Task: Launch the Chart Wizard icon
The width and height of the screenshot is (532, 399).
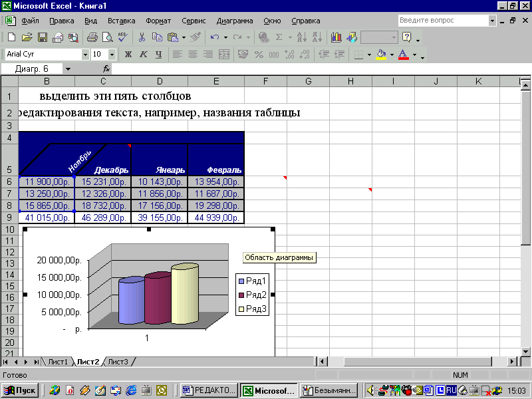Action: click(x=336, y=37)
